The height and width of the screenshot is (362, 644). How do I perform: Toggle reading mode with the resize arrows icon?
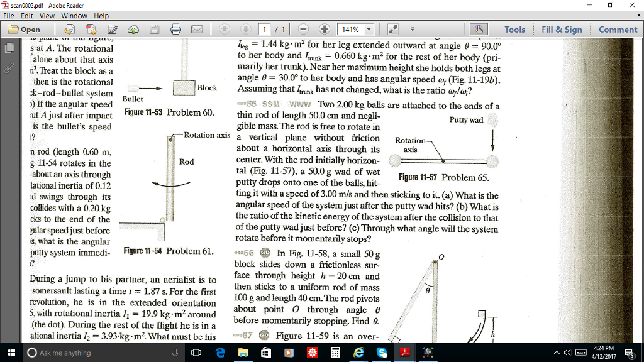point(392,28)
